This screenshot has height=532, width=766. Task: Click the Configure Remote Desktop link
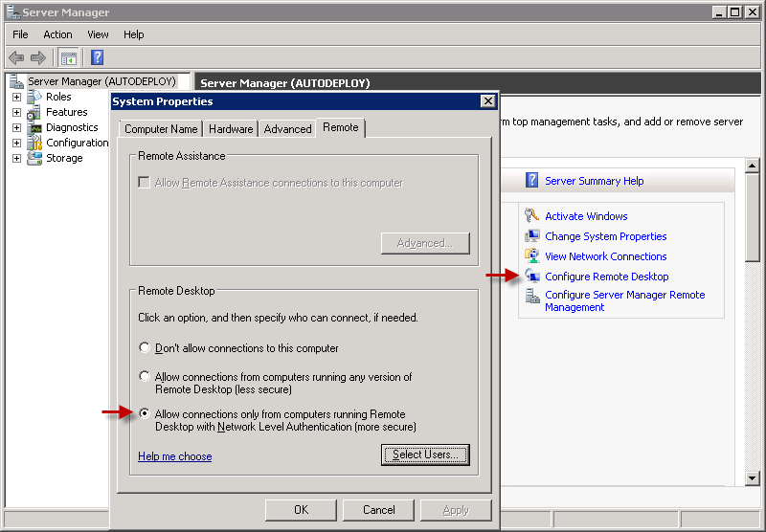tap(607, 277)
